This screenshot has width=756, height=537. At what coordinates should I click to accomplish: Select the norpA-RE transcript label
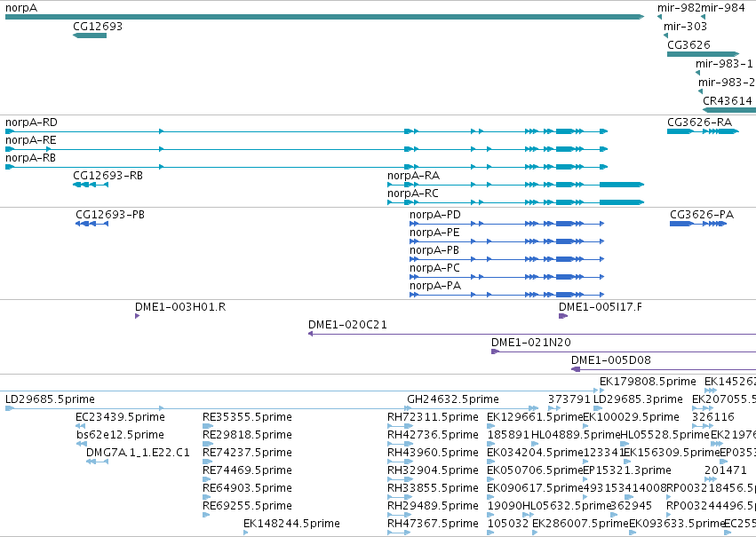click(31, 140)
